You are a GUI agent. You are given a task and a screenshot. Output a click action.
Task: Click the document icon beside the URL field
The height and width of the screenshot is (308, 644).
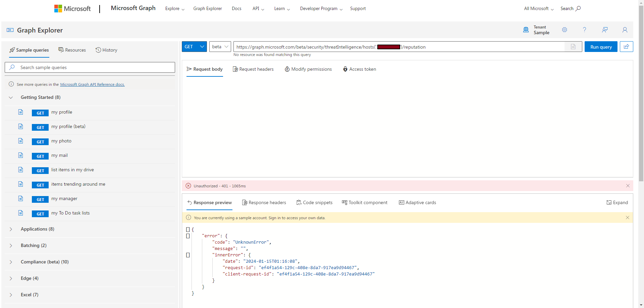(x=573, y=47)
